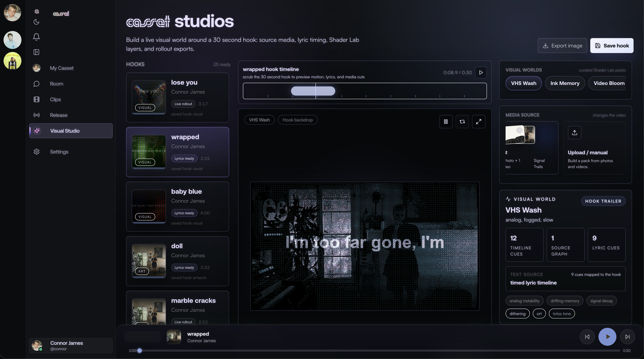Viewport: 644px width, 359px height.
Task: Click Live rollout tag on lose you
Action: 183,104
